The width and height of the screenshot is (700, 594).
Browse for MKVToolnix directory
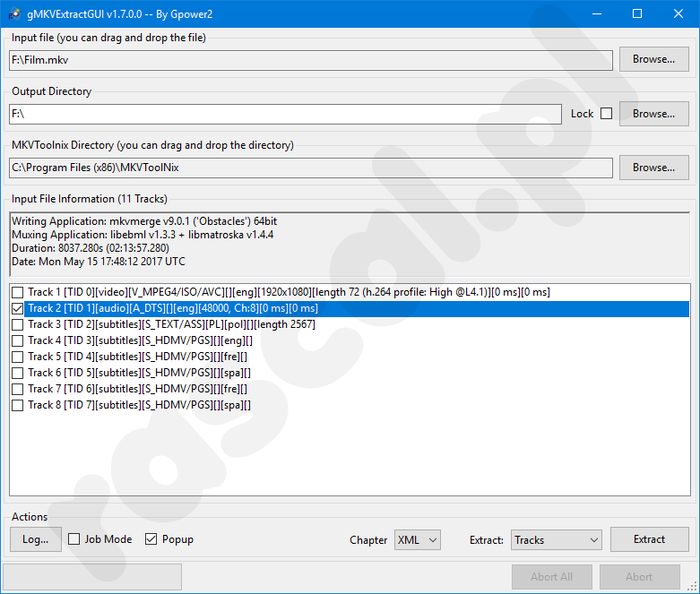click(653, 168)
